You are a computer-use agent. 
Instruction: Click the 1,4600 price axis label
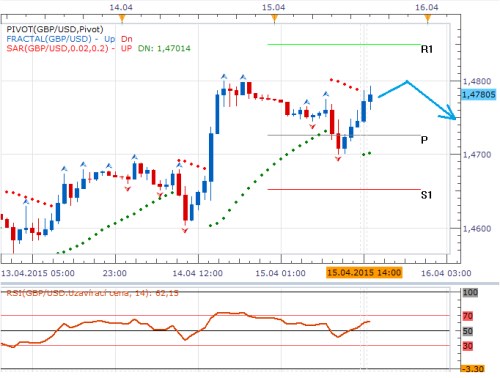pyautogui.click(x=477, y=229)
